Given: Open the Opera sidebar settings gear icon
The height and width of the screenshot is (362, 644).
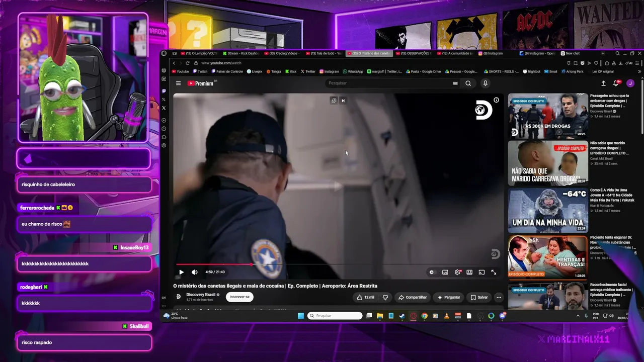Looking at the screenshot, I should pos(164,145).
